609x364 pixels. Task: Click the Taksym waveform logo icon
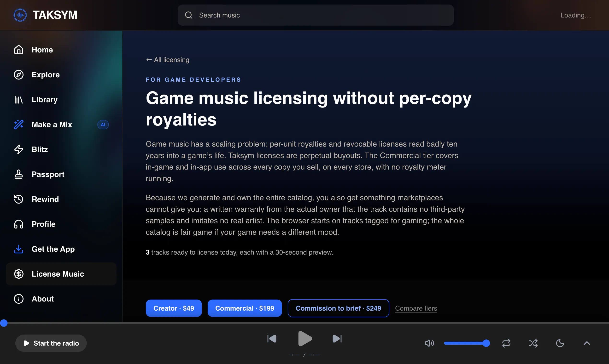click(x=20, y=15)
